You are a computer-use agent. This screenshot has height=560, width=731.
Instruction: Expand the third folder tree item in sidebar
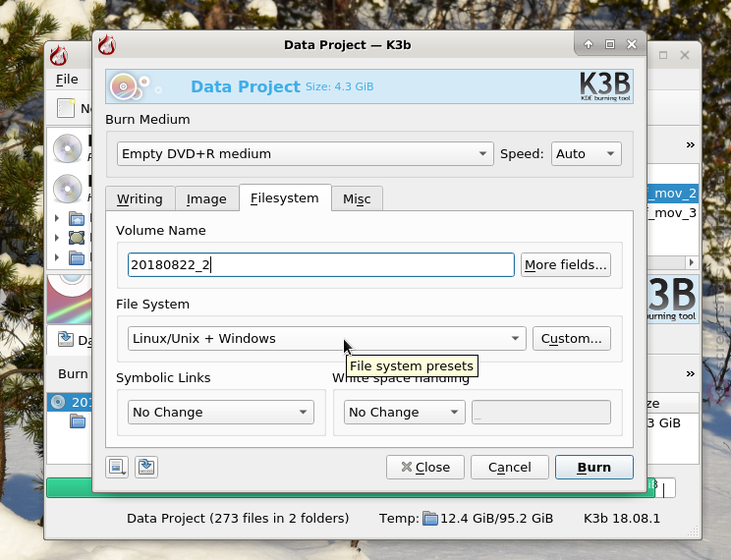57,257
